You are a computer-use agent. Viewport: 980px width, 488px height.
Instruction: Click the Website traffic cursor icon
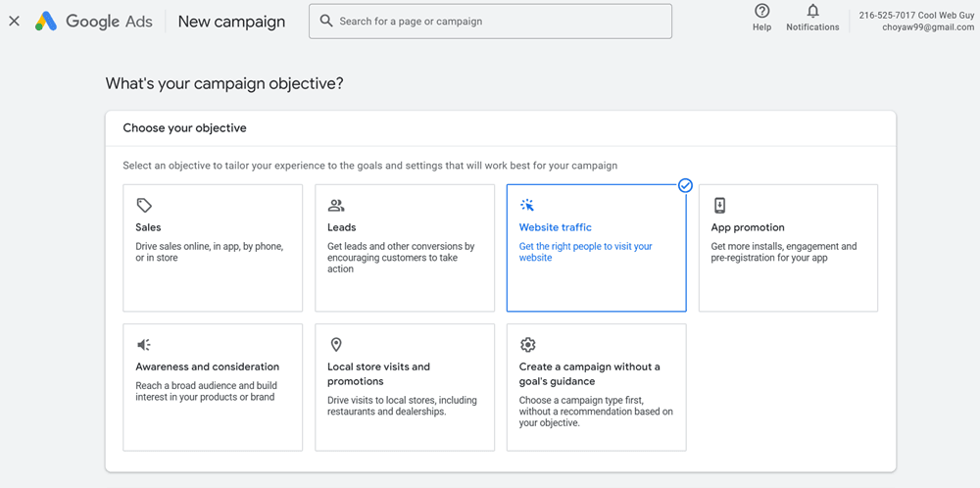point(527,206)
